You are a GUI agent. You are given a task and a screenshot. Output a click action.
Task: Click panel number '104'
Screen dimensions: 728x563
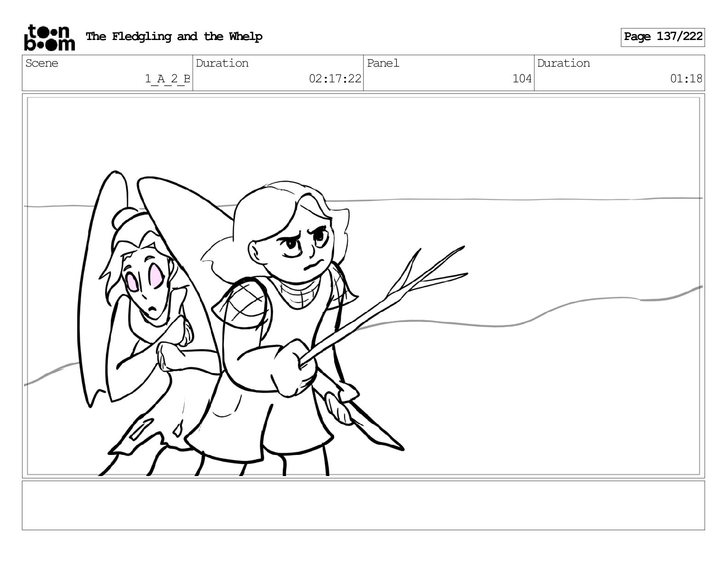tap(522, 79)
